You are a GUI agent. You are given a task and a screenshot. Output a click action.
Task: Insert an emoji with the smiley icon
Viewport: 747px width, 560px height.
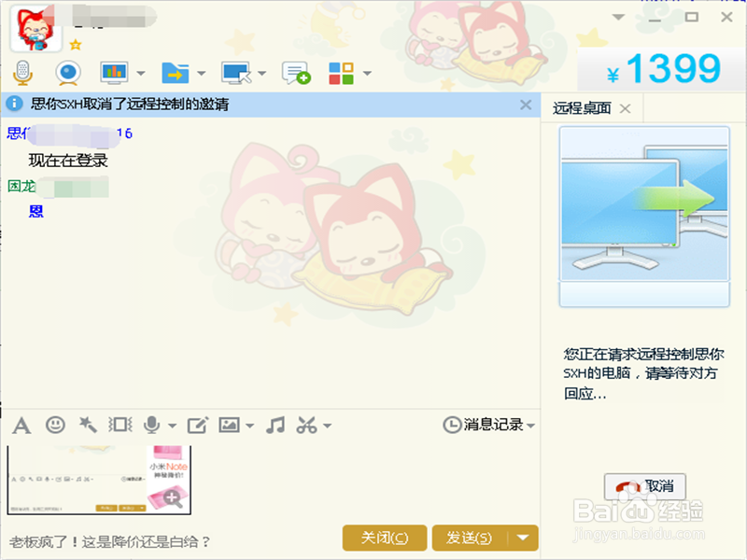tap(55, 426)
